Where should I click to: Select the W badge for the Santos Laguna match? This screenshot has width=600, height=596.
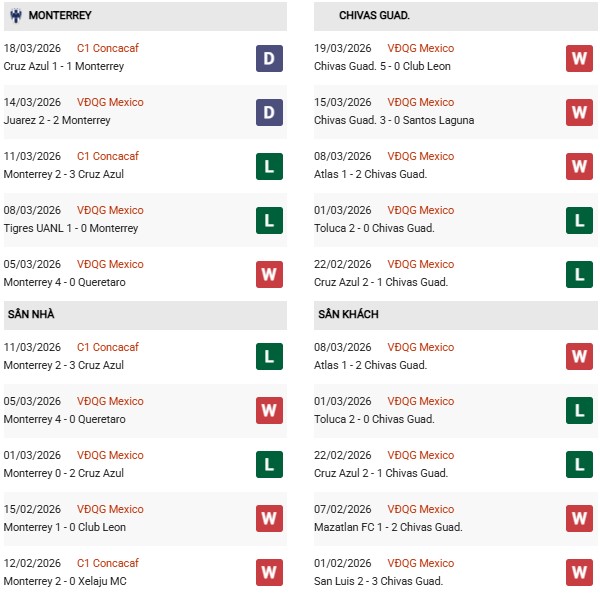pyautogui.click(x=579, y=112)
